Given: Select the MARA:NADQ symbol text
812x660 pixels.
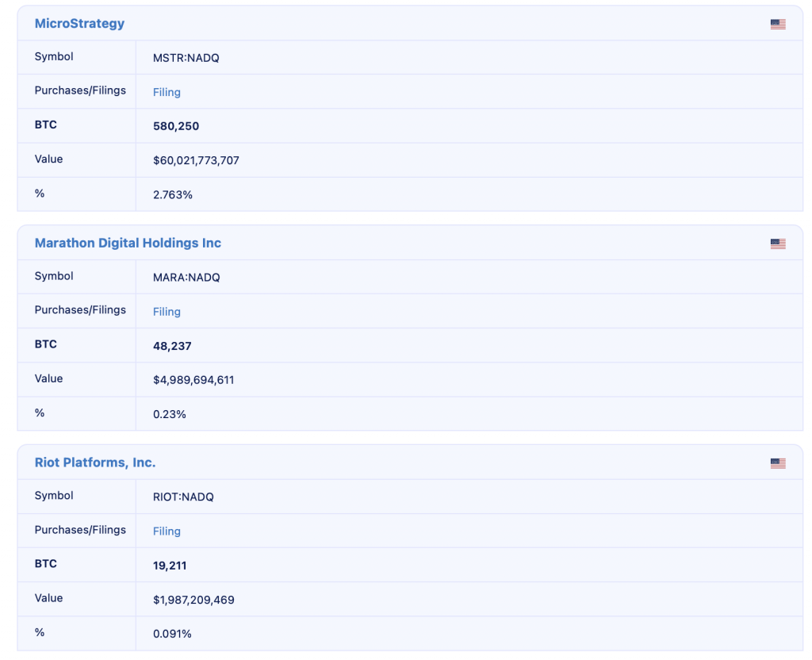Looking at the screenshot, I should 186,278.
